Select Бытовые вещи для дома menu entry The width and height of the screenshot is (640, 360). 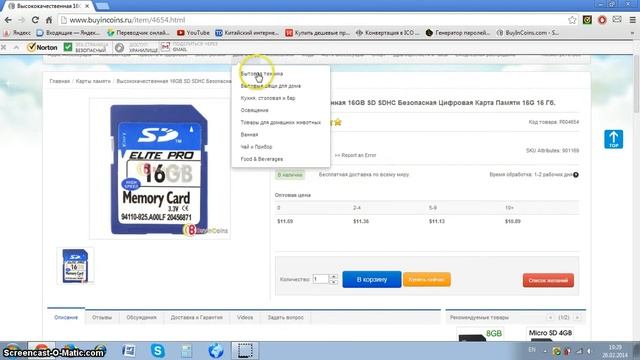(271, 86)
